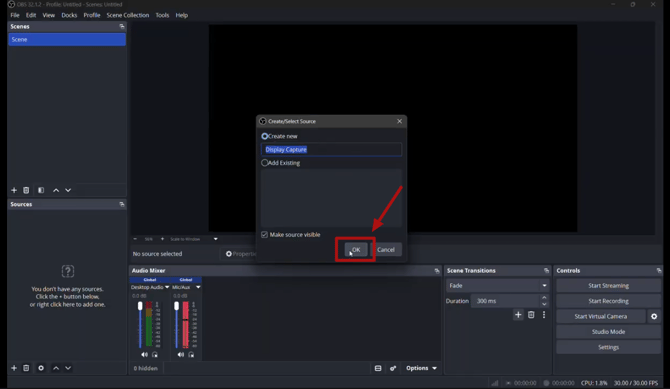The image size is (670, 389).
Task: Float the Scene Transitions dock panel
Action: [x=546, y=271]
